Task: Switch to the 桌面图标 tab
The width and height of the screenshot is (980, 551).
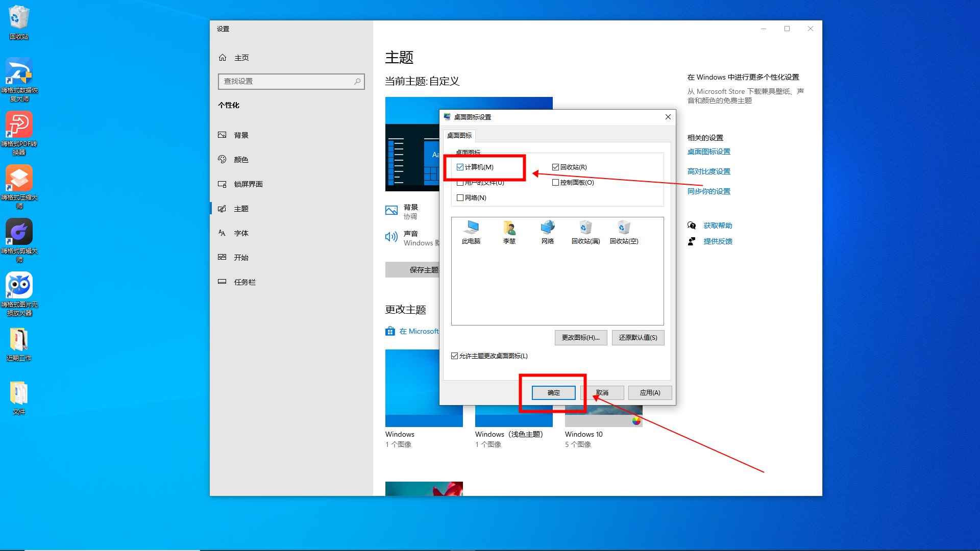Action: (x=459, y=136)
